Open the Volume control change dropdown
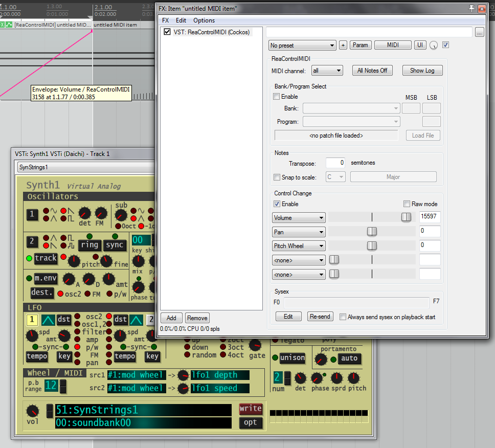495x448 pixels. [299, 218]
